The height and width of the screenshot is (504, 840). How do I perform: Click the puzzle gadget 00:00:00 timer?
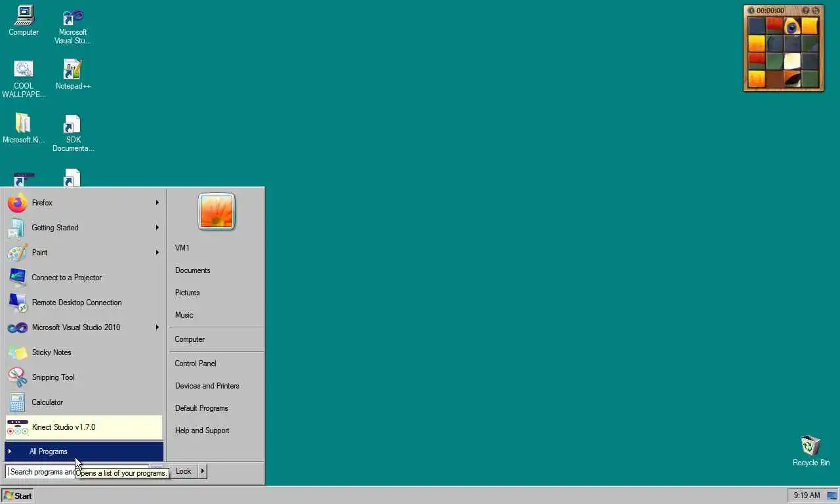pos(770,10)
